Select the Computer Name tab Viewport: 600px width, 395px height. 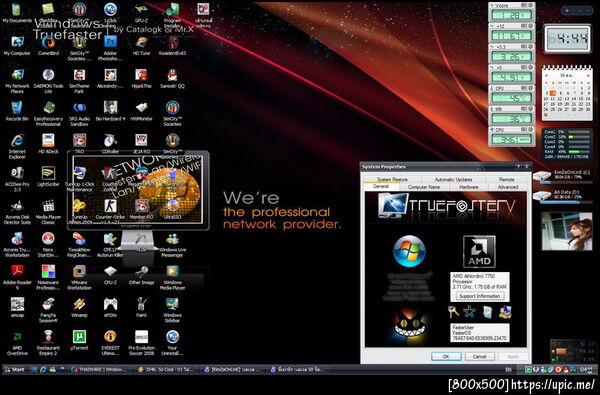424,187
